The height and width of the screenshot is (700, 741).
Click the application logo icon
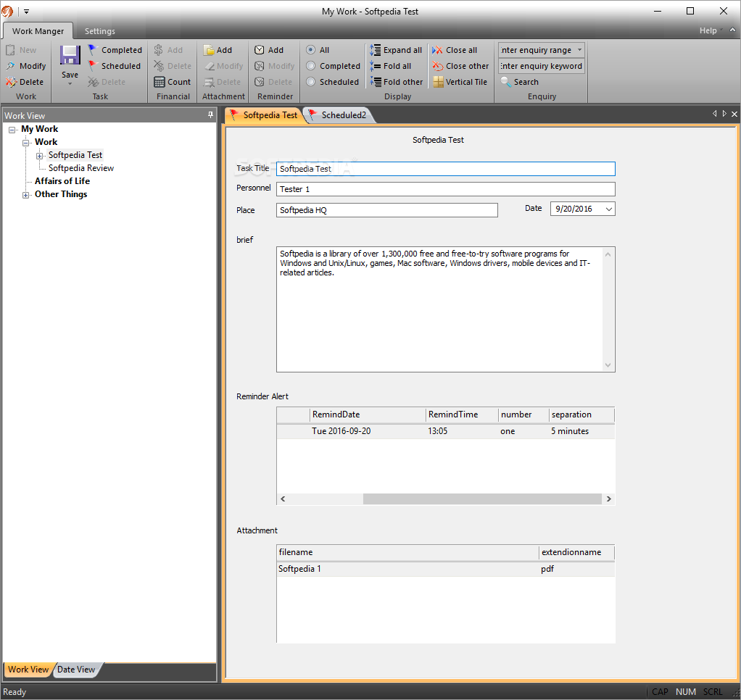point(7,11)
